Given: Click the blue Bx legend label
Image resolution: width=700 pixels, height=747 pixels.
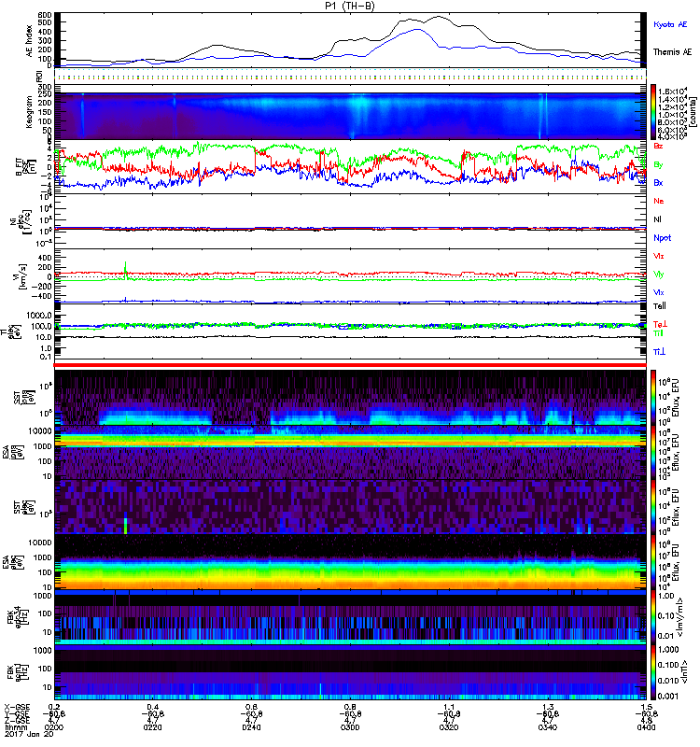Looking at the screenshot, I should [x=658, y=182].
